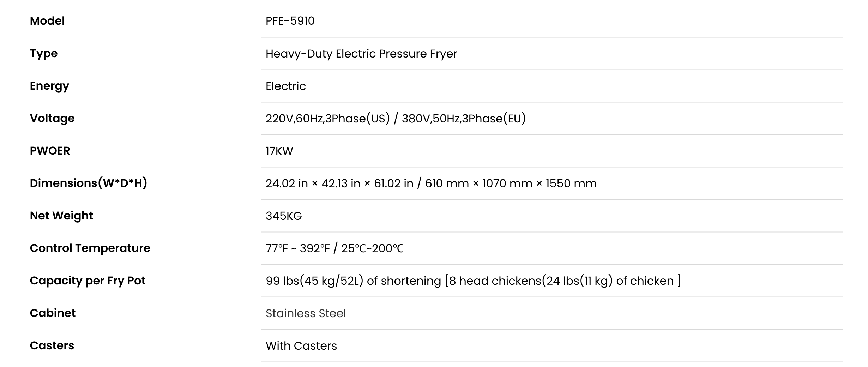Screen dimensions: 868x367
Task: Click the 345KG net weight value
Action: [284, 216]
